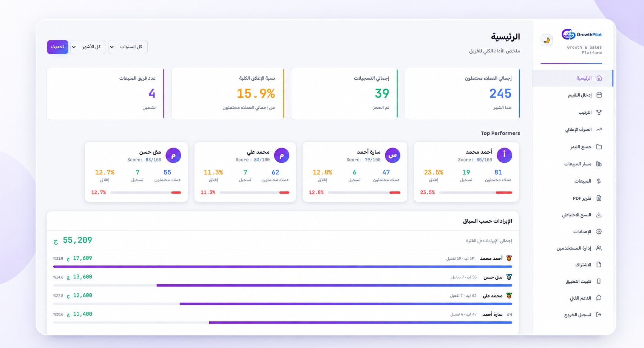Click the silver medal beside منى حسن
Screen dimensions: 644x348
509,277
